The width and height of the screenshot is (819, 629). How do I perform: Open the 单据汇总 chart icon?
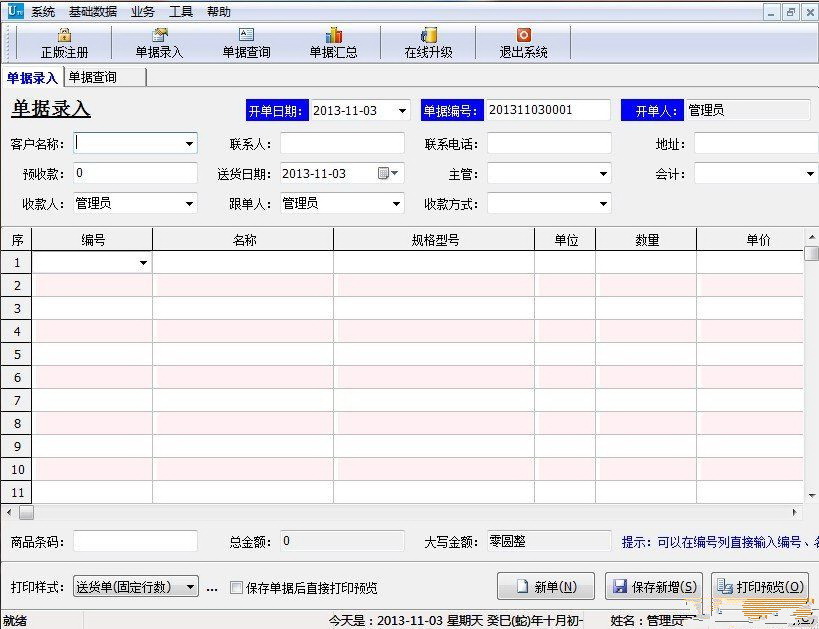[333, 35]
